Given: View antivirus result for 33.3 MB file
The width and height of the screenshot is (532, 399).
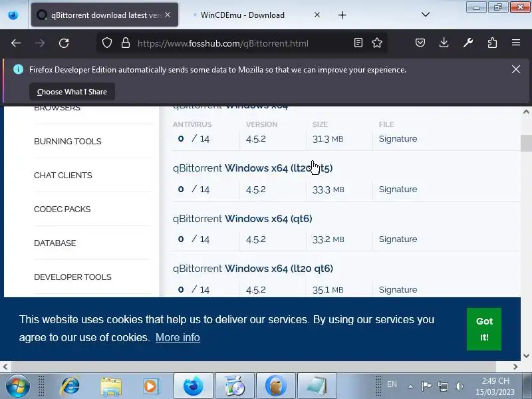Looking at the screenshot, I should 194,190.
